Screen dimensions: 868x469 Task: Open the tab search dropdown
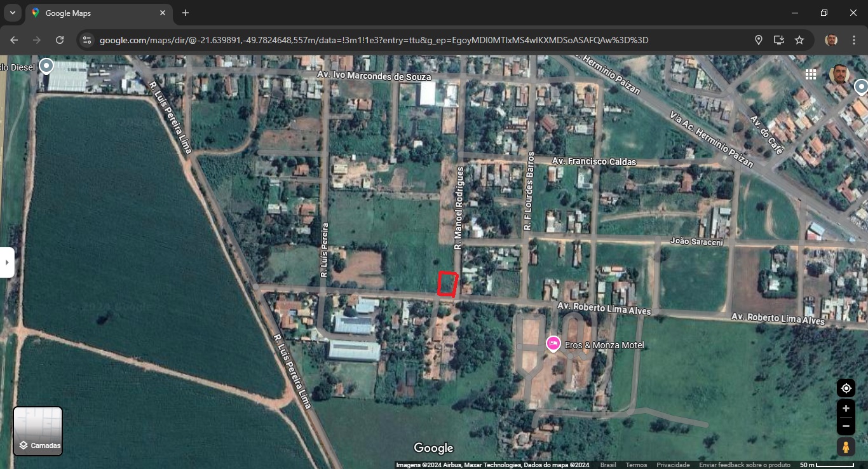tap(12, 13)
